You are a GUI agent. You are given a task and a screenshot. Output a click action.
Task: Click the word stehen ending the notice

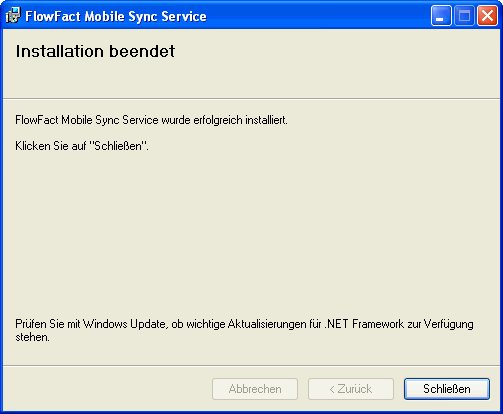click(x=32, y=337)
